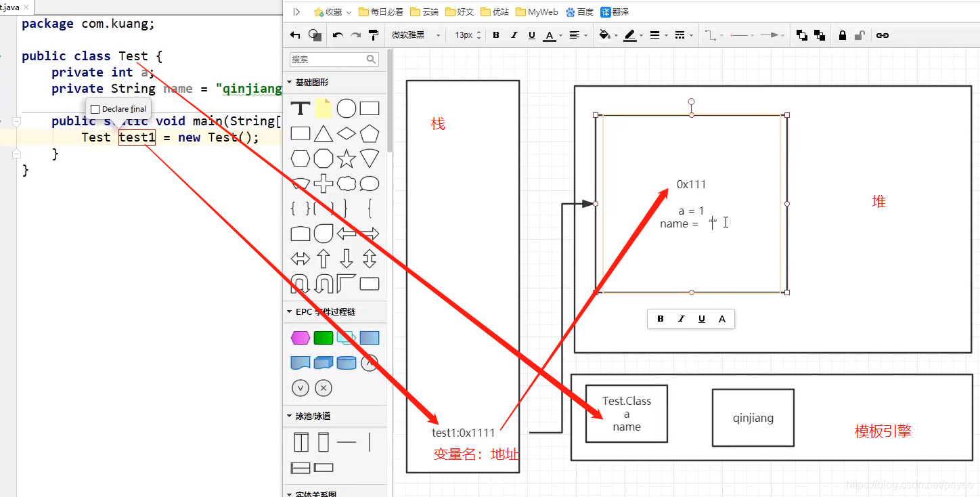980x497 pixels.
Task: Click the Redo arrow in diagram toolbar
Action: [x=355, y=35]
